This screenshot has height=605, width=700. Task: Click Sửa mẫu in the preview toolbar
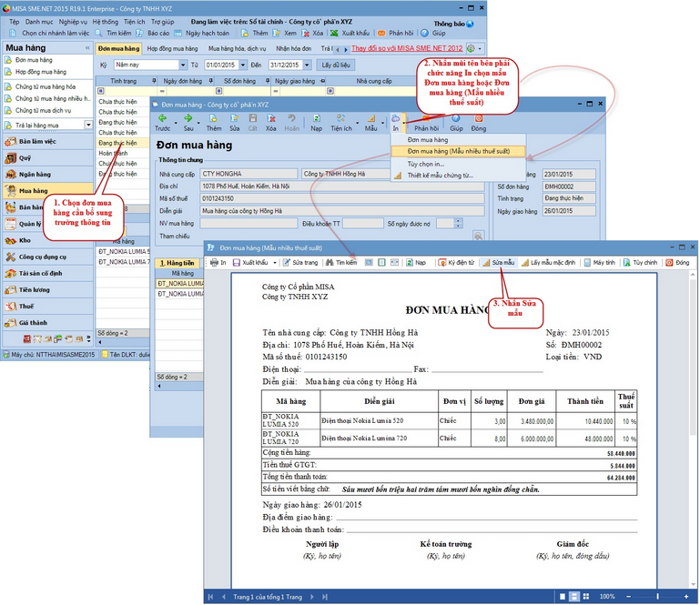pyautogui.click(x=498, y=262)
